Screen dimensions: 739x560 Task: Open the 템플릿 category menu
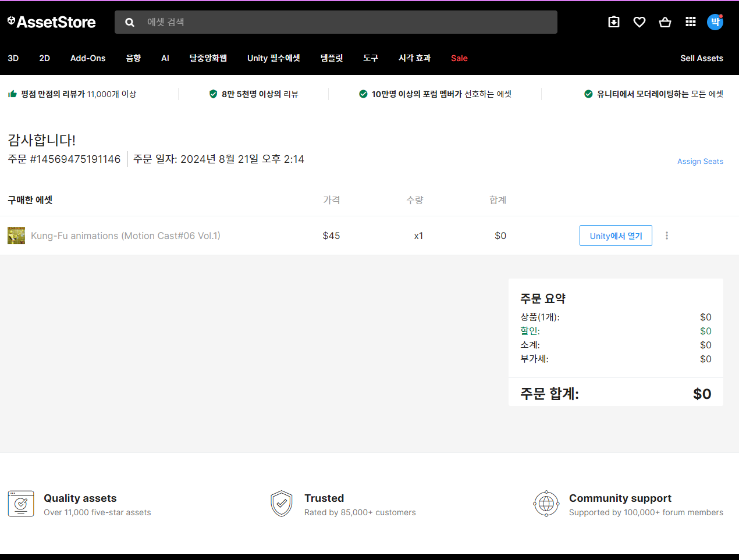(x=332, y=58)
